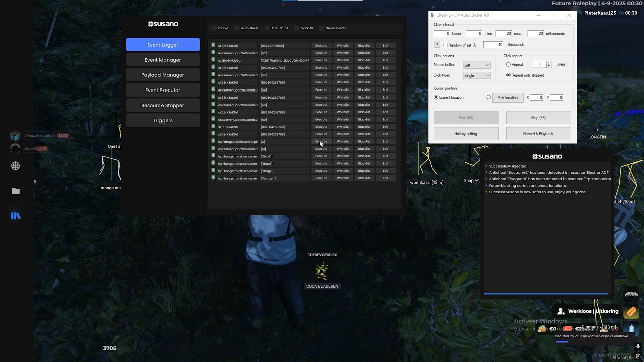Click the globe icon in the left sidebar
644x362 pixels.
pos(16,166)
